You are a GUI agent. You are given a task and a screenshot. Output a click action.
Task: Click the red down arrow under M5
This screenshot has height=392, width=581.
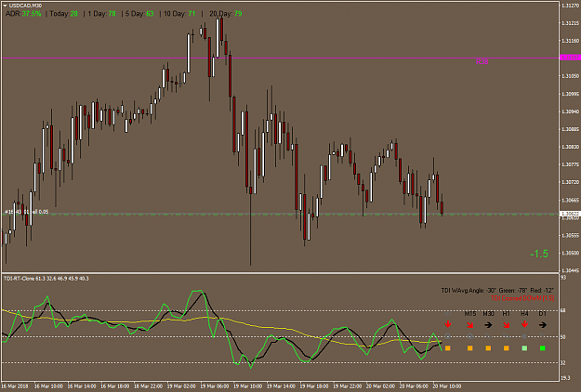[448, 324]
